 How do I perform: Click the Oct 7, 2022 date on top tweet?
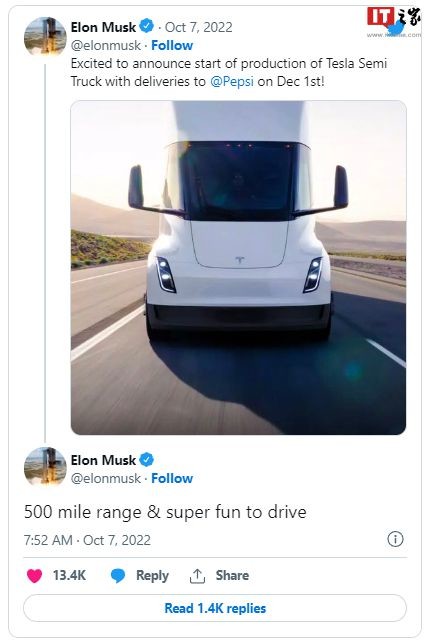click(x=199, y=27)
